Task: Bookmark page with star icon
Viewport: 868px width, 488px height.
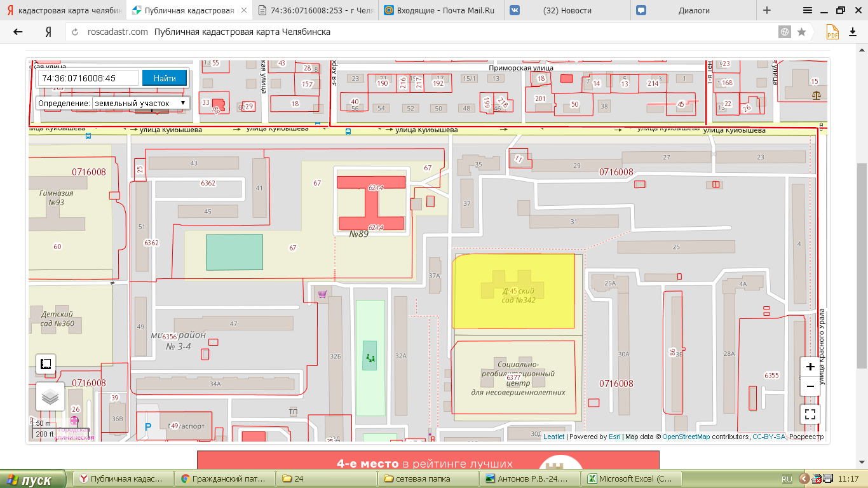Action: (x=801, y=32)
